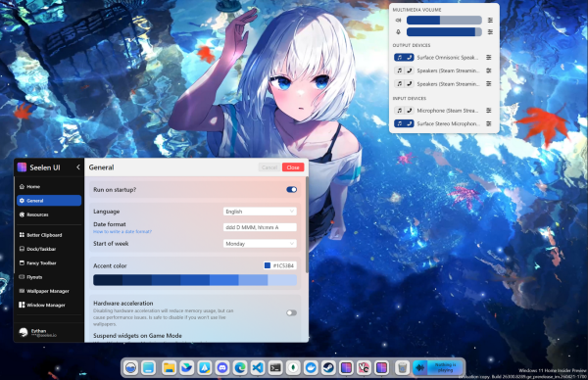Open the Recycle Bin in the dock
The height and width of the screenshot is (380, 588).
click(402, 368)
